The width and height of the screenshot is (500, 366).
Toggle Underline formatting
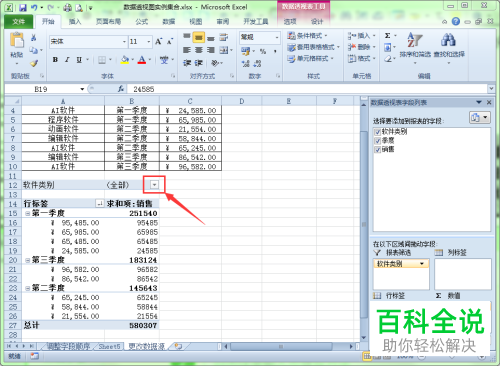pyautogui.click(x=79, y=60)
